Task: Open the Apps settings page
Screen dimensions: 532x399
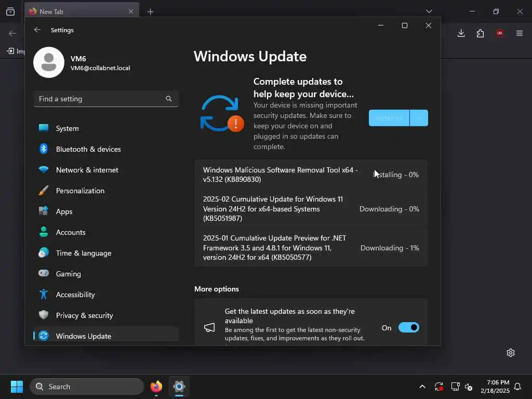Action: pos(106,211)
